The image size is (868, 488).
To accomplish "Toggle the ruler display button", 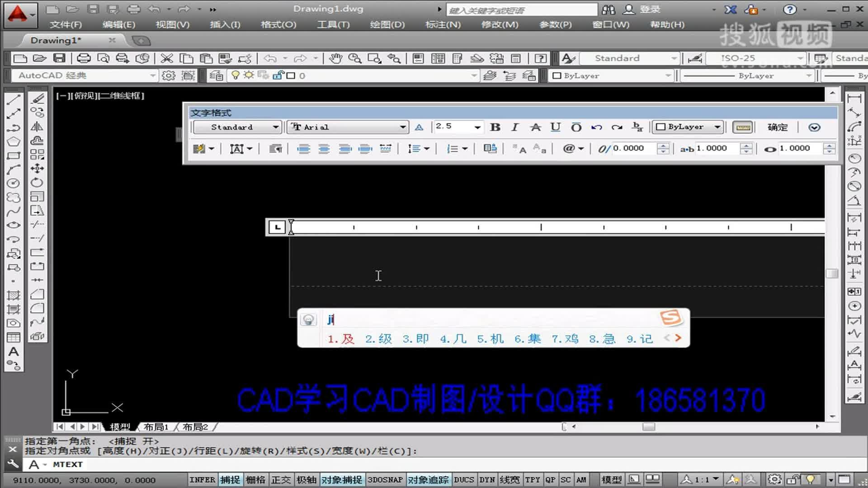I will (742, 127).
